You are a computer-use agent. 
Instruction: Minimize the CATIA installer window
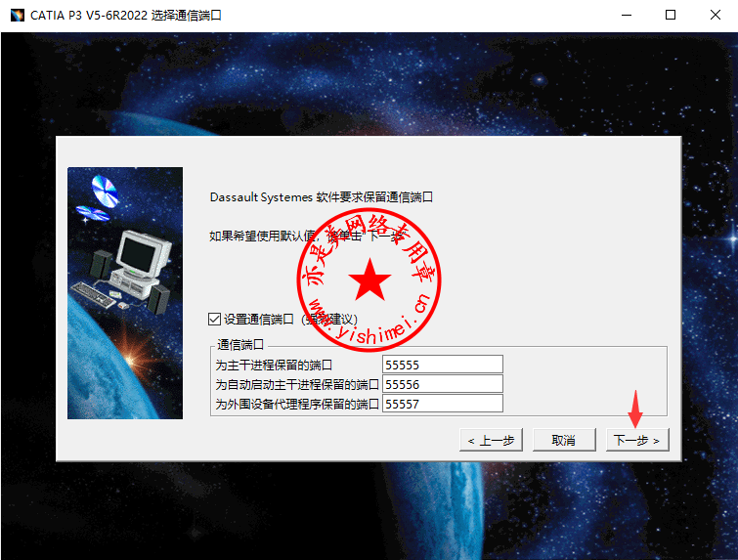pos(627,15)
